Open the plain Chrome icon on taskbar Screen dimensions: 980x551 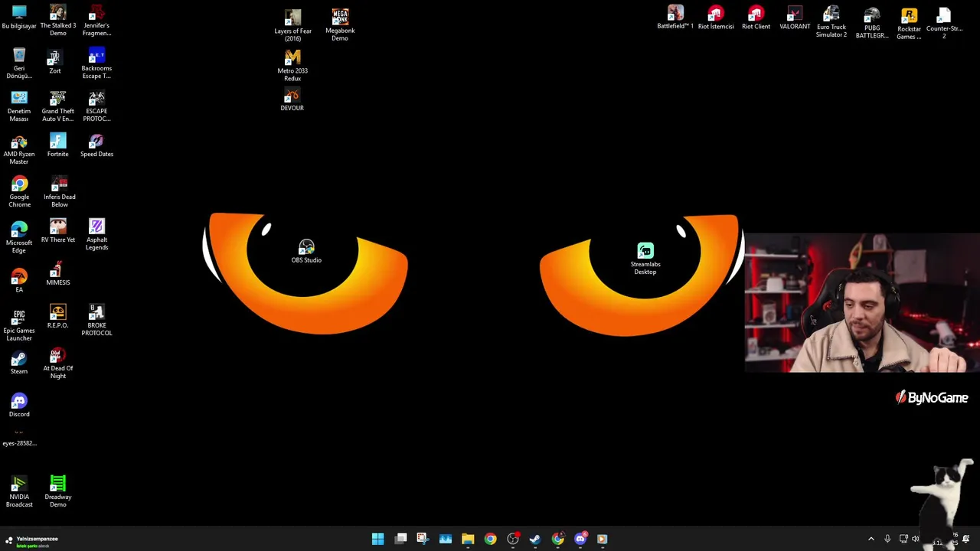point(490,539)
